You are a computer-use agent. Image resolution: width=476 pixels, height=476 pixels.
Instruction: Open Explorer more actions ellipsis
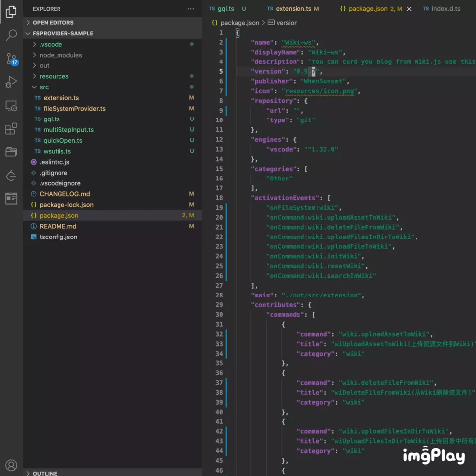190,9
